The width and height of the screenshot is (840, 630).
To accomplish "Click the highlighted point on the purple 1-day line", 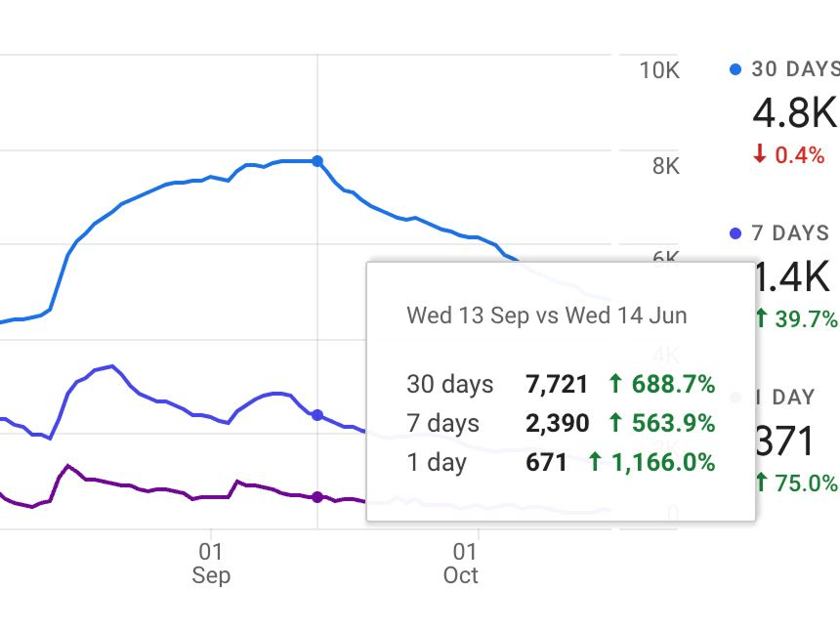I will pyautogui.click(x=317, y=497).
